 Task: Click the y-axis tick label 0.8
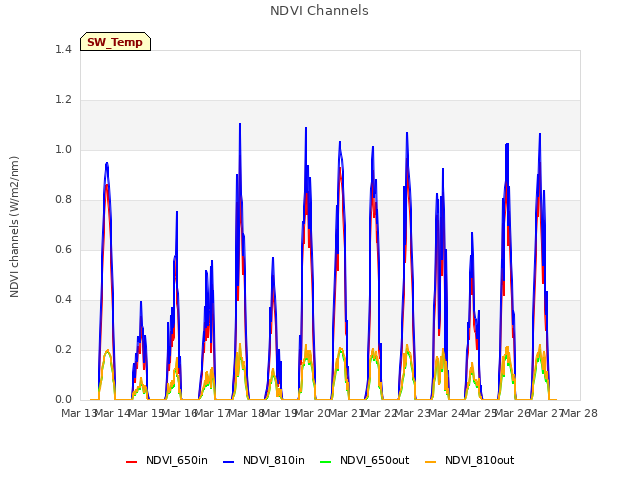(x=63, y=200)
